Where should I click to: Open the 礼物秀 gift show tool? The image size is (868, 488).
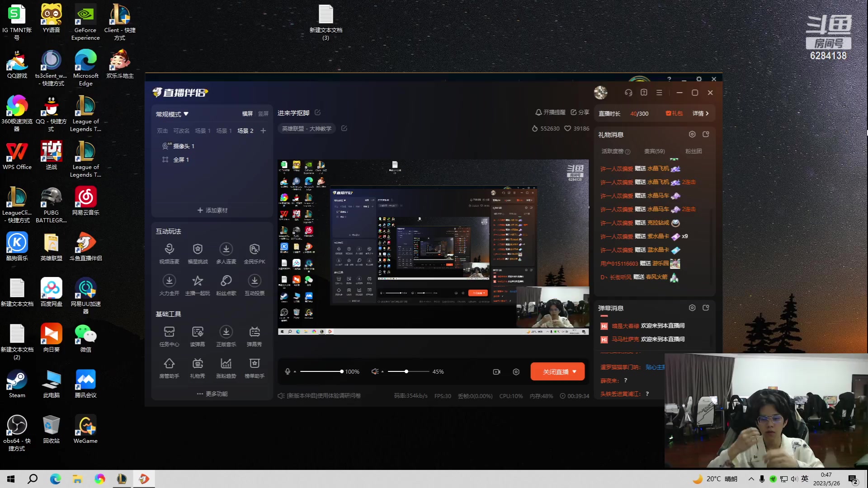(x=198, y=368)
